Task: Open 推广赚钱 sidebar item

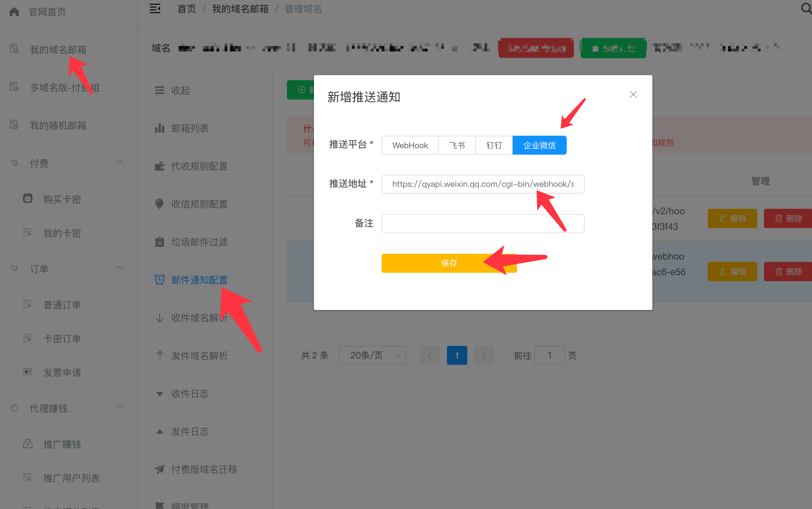Action: 62,444
